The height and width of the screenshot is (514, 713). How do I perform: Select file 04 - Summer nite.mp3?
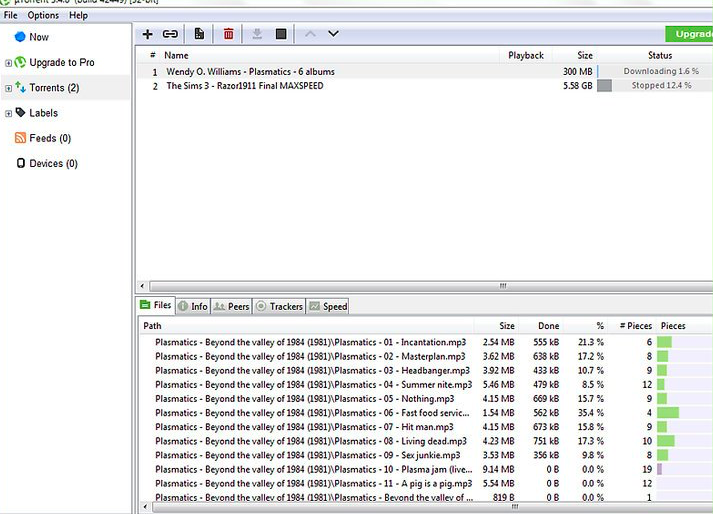[313, 385]
